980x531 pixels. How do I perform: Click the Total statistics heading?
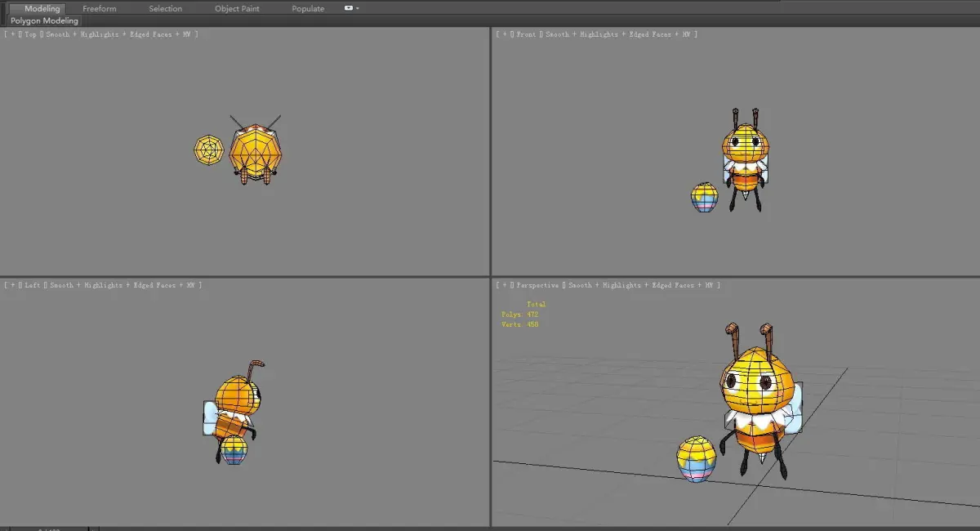click(537, 304)
